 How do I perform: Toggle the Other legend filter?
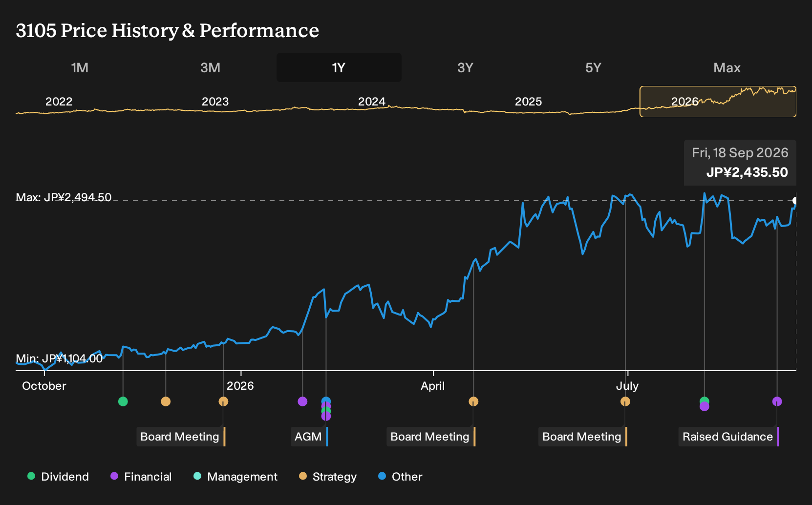pyautogui.click(x=400, y=477)
